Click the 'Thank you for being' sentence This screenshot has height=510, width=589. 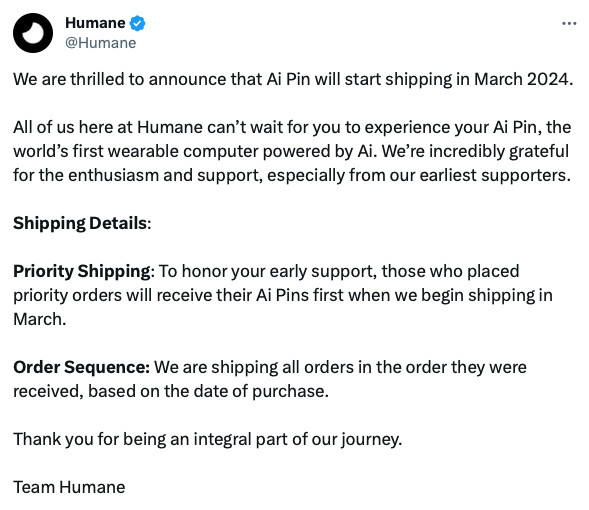[x=208, y=439]
